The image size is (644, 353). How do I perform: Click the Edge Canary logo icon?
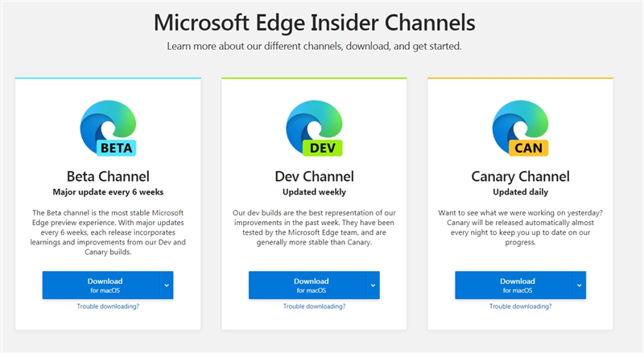[520, 129]
